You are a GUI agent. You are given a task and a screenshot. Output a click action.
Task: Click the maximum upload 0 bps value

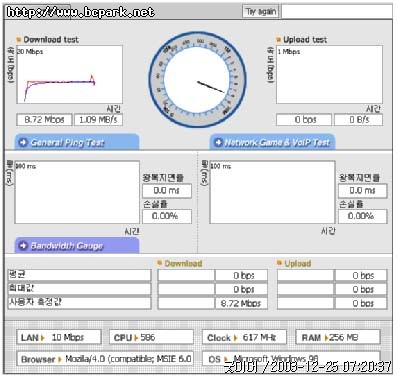361,289
